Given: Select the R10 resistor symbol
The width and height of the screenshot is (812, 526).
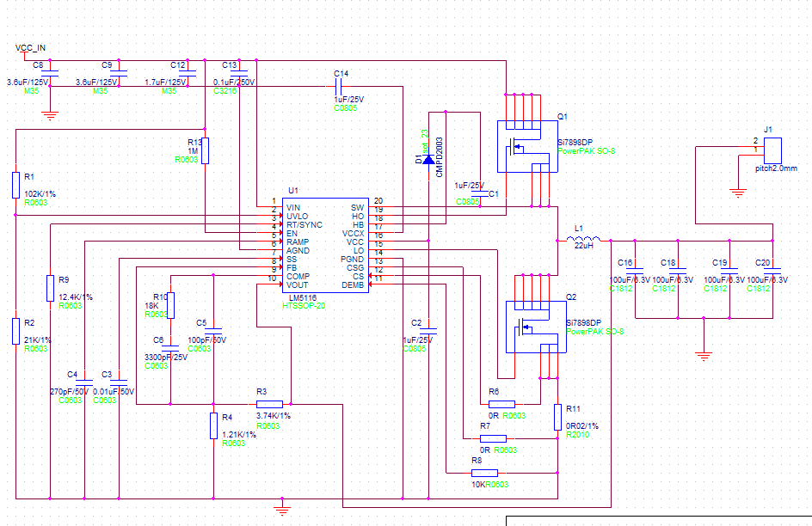Looking at the screenshot, I should click(x=171, y=305).
